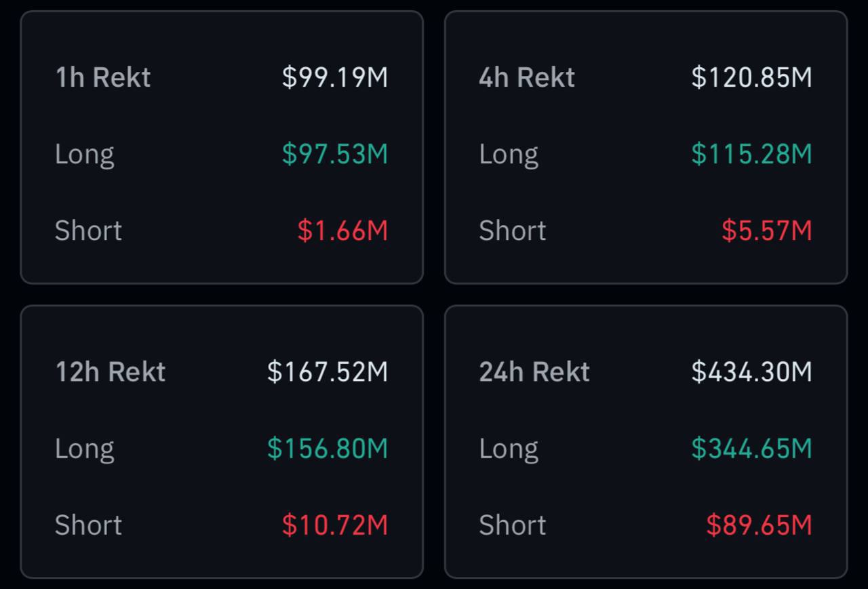
Task: Click the 1h Rekt card title
Action: pos(102,77)
